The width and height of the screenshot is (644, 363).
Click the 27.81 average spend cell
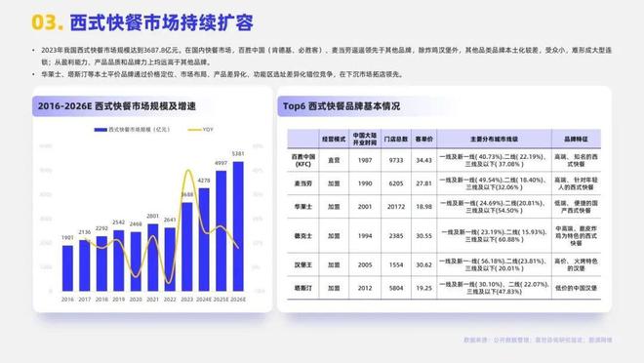(423, 183)
